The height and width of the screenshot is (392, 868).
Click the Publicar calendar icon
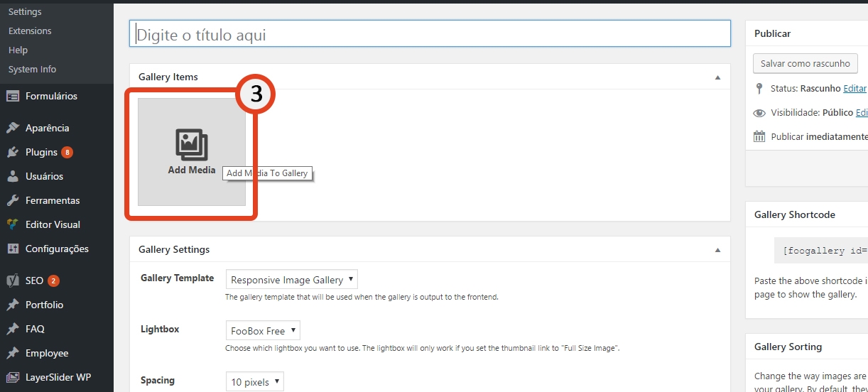pos(759,136)
